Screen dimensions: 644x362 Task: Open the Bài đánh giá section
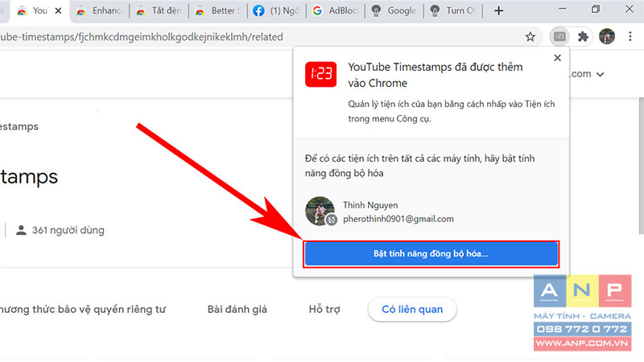(x=237, y=310)
